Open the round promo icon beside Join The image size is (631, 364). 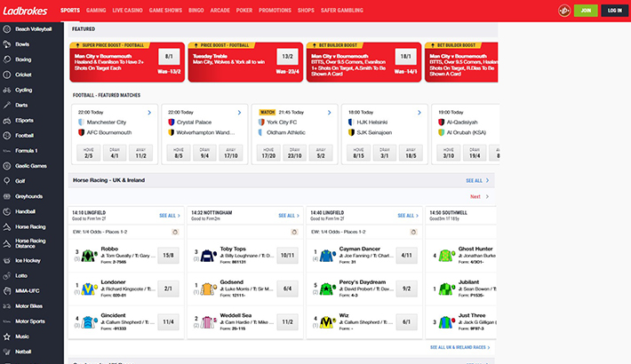click(x=564, y=11)
